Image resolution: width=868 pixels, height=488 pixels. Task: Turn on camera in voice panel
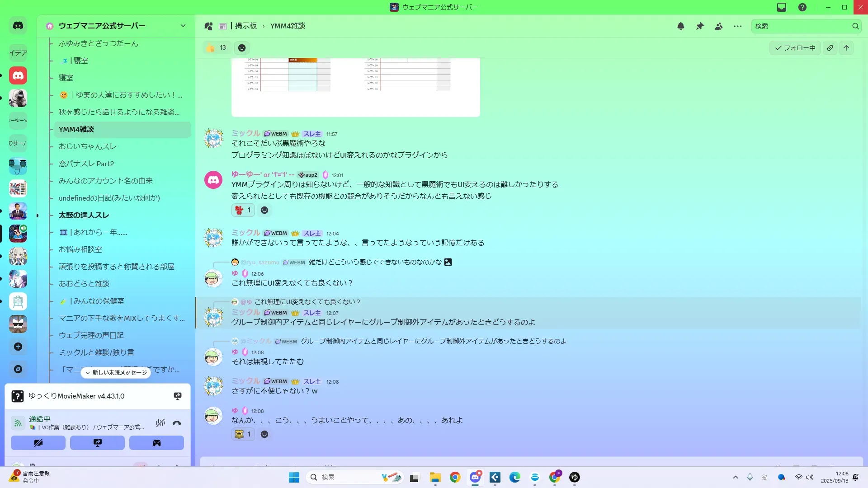click(38, 443)
